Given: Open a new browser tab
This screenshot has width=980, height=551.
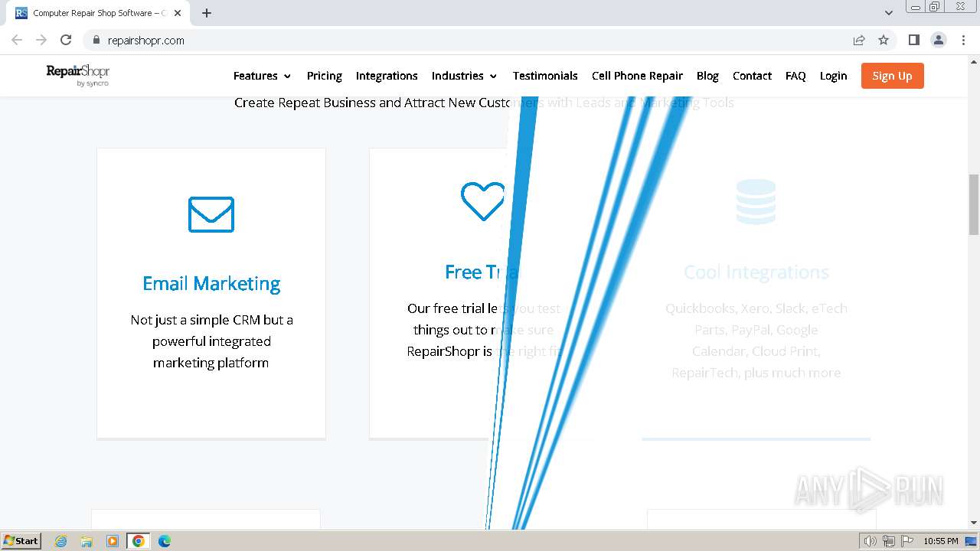Looking at the screenshot, I should tap(207, 13).
